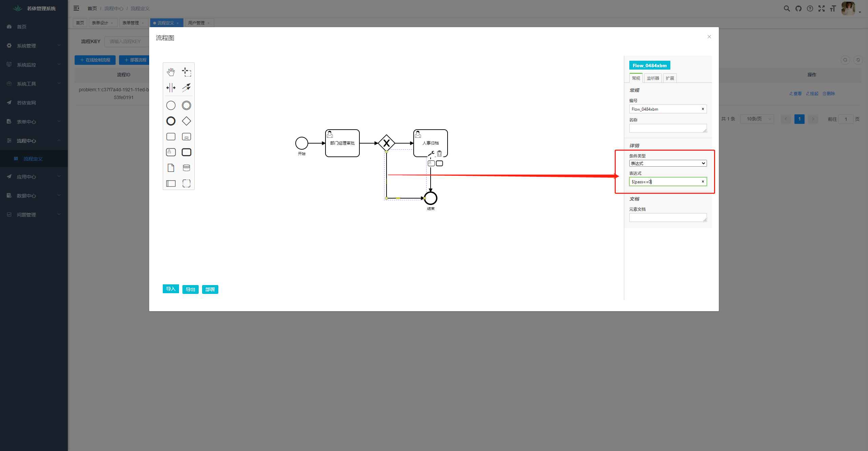Click the wrench change-type icon
This screenshot has height=451, width=868.
tap(431, 154)
